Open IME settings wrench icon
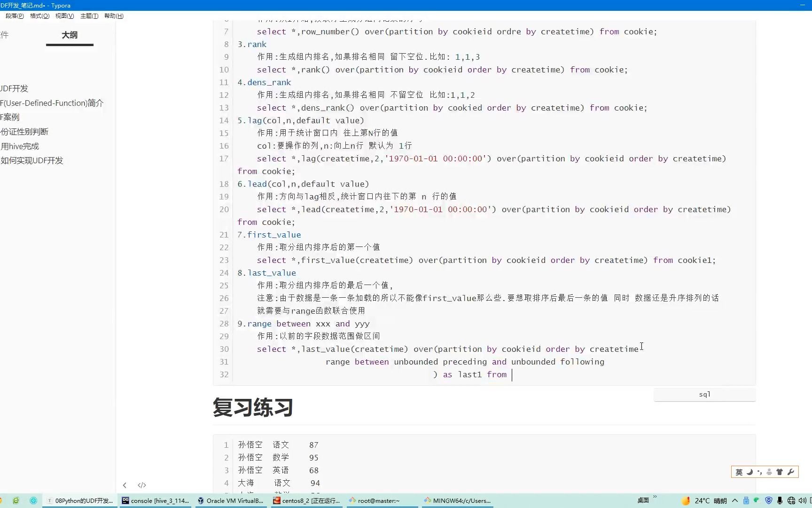812x508 pixels. click(790, 472)
